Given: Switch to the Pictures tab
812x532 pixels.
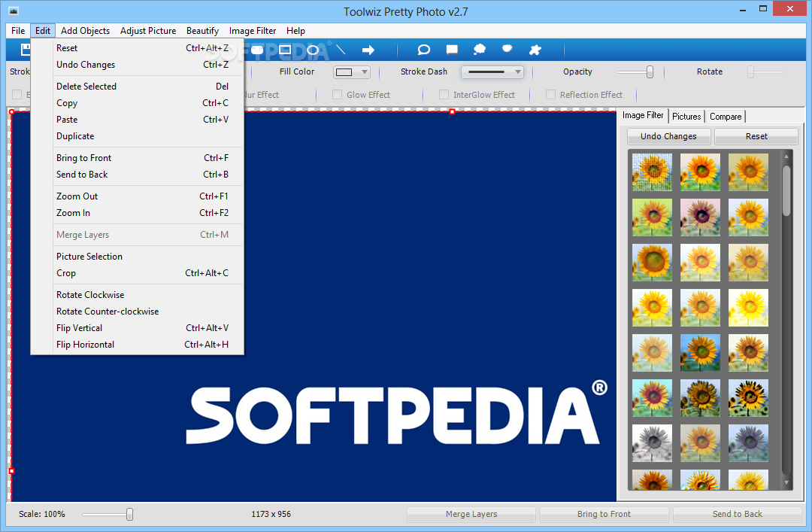Looking at the screenshot, I should point(686,117).
